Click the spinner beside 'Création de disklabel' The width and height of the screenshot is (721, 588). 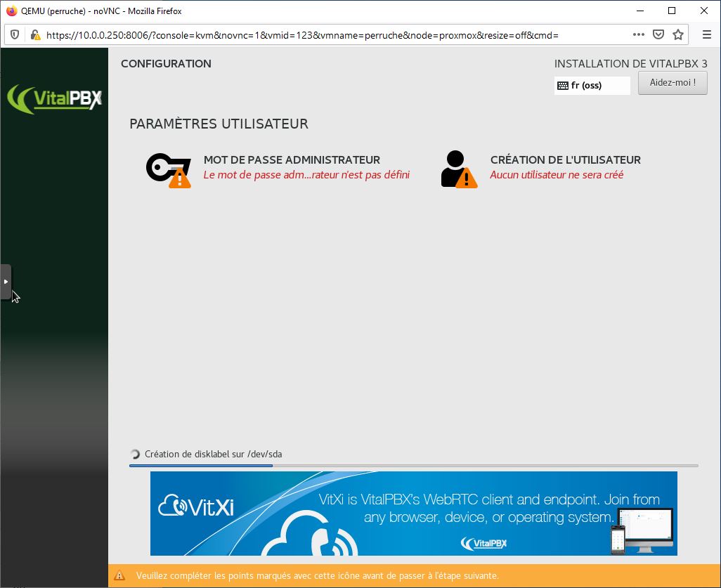pos(135,455)
